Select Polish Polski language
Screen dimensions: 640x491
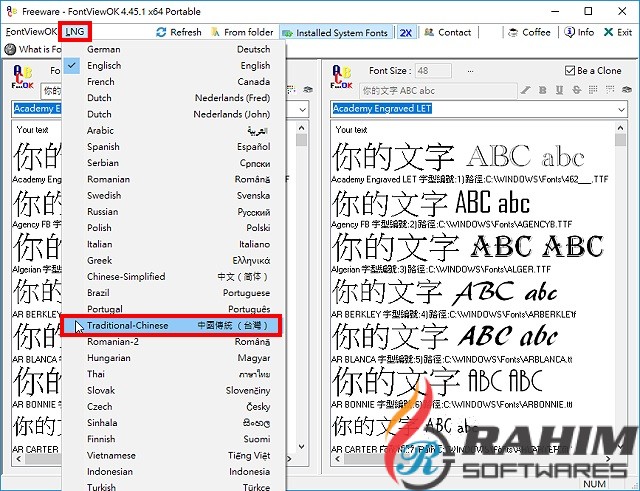pyautogui.click(x=173, y=228)
